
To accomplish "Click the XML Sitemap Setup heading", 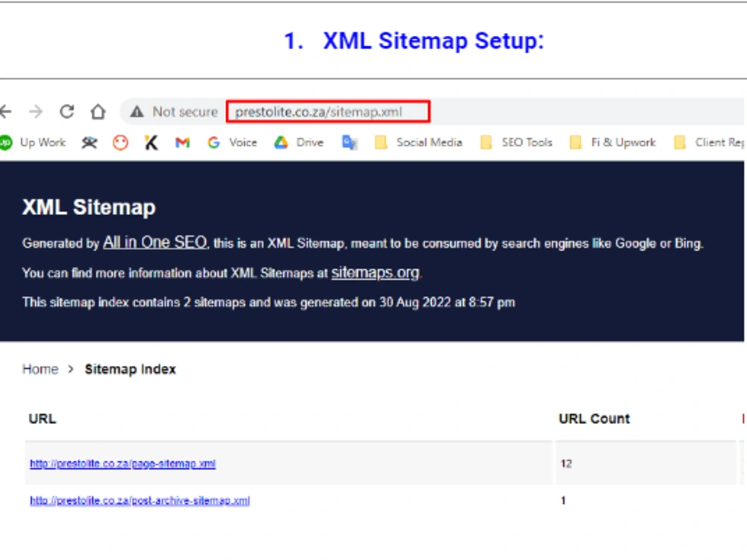I will (414, 40).
